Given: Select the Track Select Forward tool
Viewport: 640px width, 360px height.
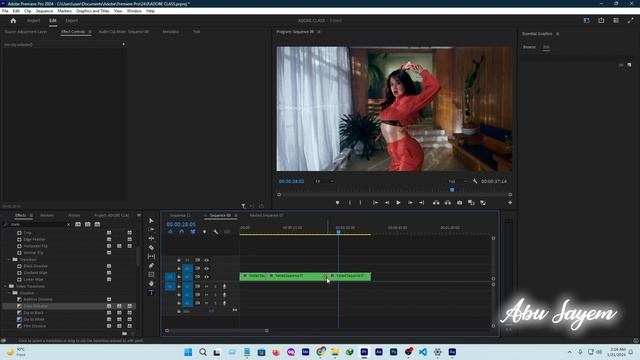Looking at the screenshot, I should coord(151,229).
